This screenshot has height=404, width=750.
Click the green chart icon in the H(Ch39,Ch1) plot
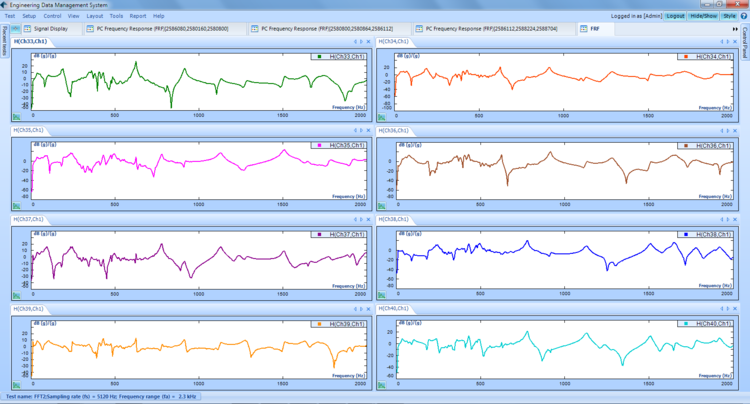coord(16,385)
